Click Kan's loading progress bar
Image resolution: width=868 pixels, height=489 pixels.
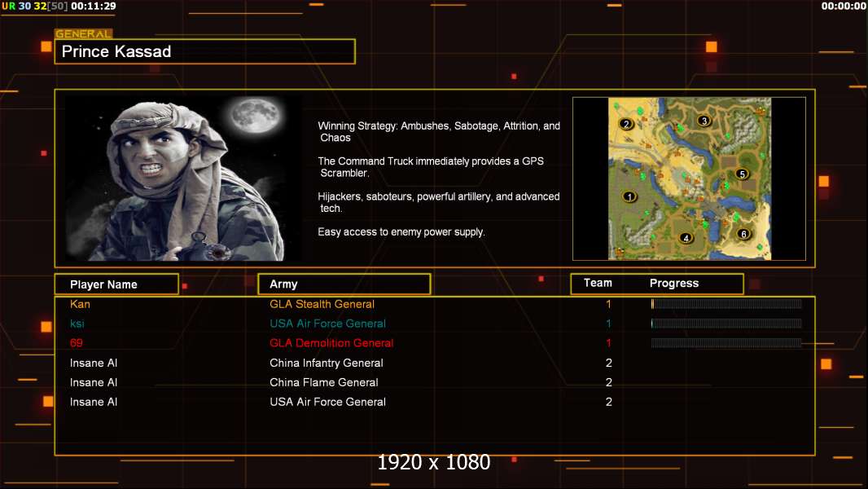point(726,304)
